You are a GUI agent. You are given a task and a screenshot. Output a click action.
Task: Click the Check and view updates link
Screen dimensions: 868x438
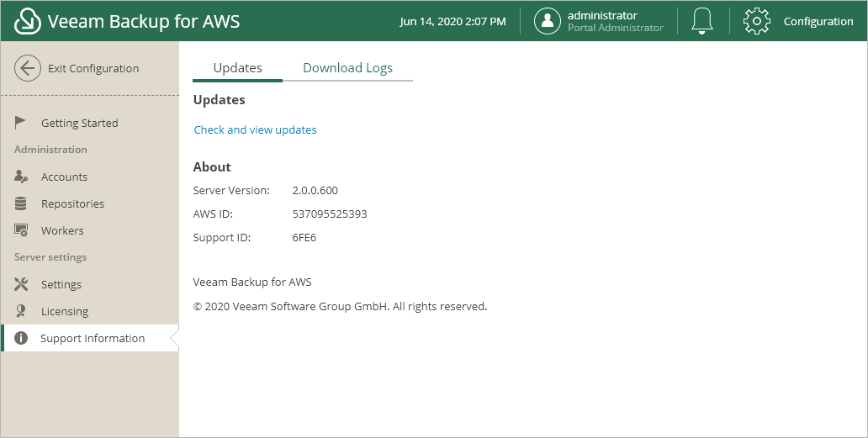[x=255, y=129]
